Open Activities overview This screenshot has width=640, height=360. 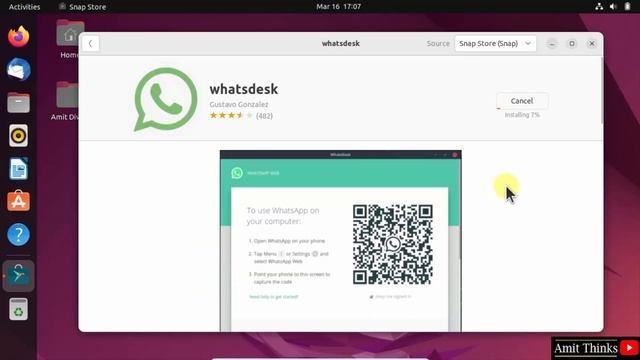24,7
